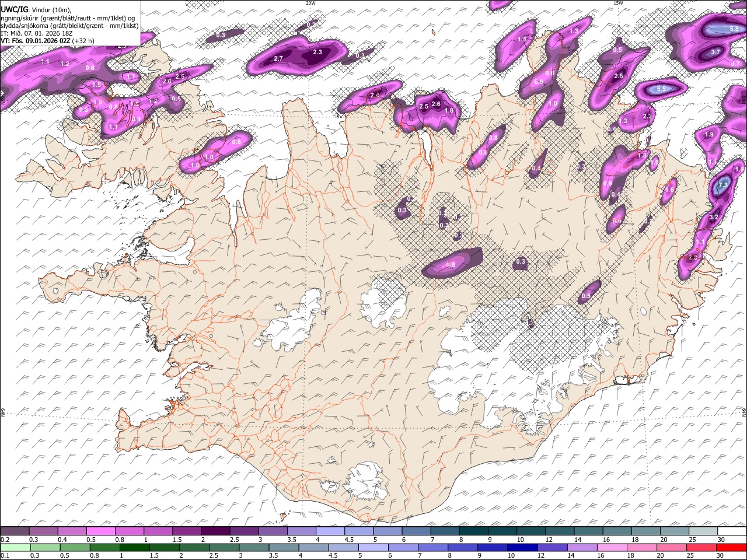Click the '7.3' precipitation value on the east coast

(722, 185)
